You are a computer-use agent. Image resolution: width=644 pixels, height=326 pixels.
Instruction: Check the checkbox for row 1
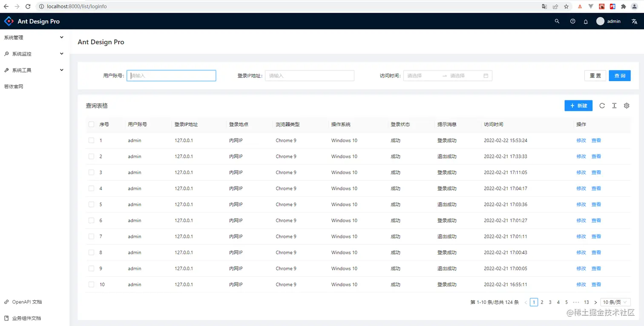click(91, 140)
